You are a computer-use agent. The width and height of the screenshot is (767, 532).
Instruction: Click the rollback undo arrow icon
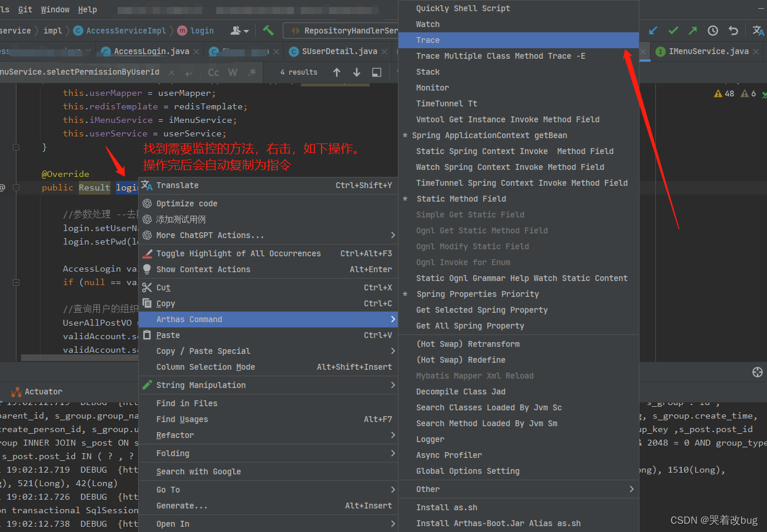point(733,31)
